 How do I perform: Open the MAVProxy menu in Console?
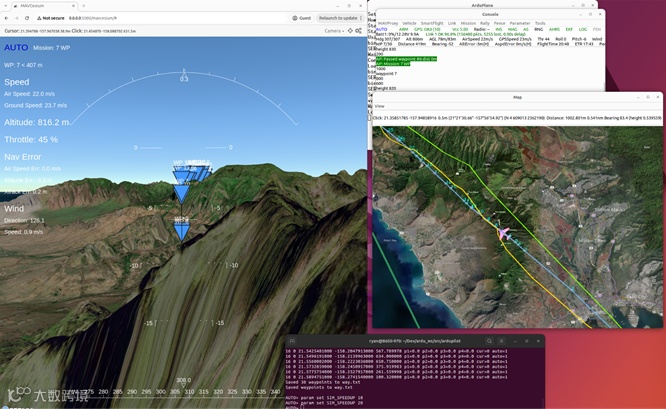click(388, 23)
